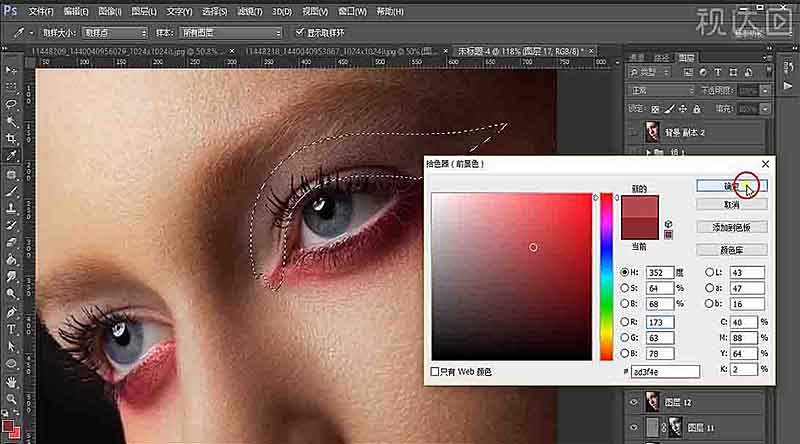Select the Zoom tool
The image size is (800, 444).
click(x=11, y=399)
